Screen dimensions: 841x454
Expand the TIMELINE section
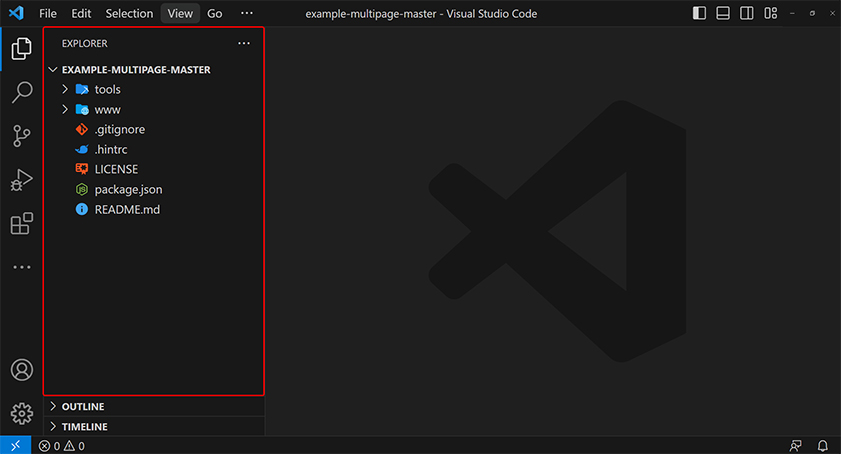(53, 426)
